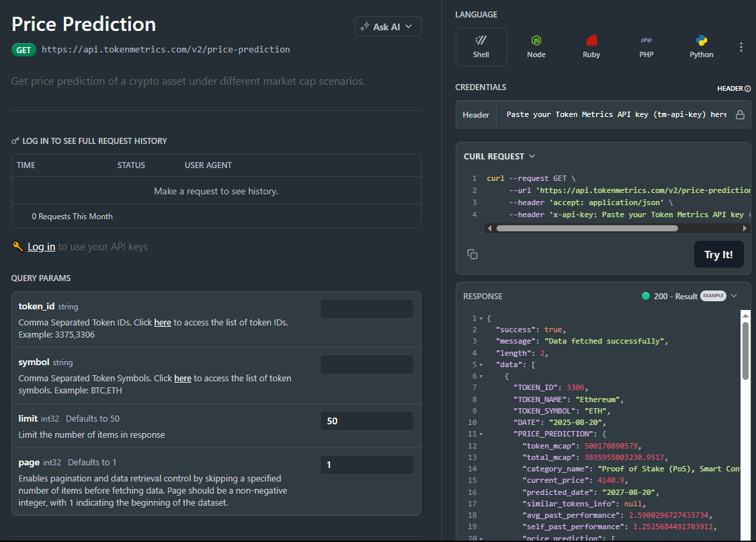Open the 200 - Result response dropdown
The width and height of the screenshot is (756, 542).
click(733, 296)
